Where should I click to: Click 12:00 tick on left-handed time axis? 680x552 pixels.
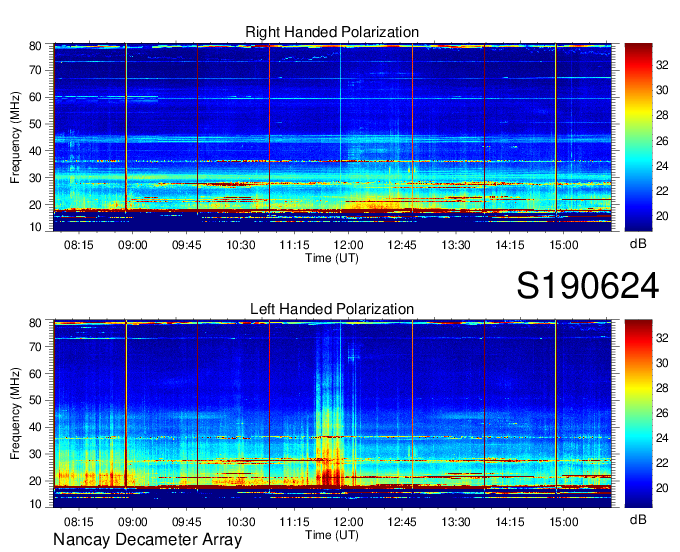pyautogui.click(x=348, y=522)
